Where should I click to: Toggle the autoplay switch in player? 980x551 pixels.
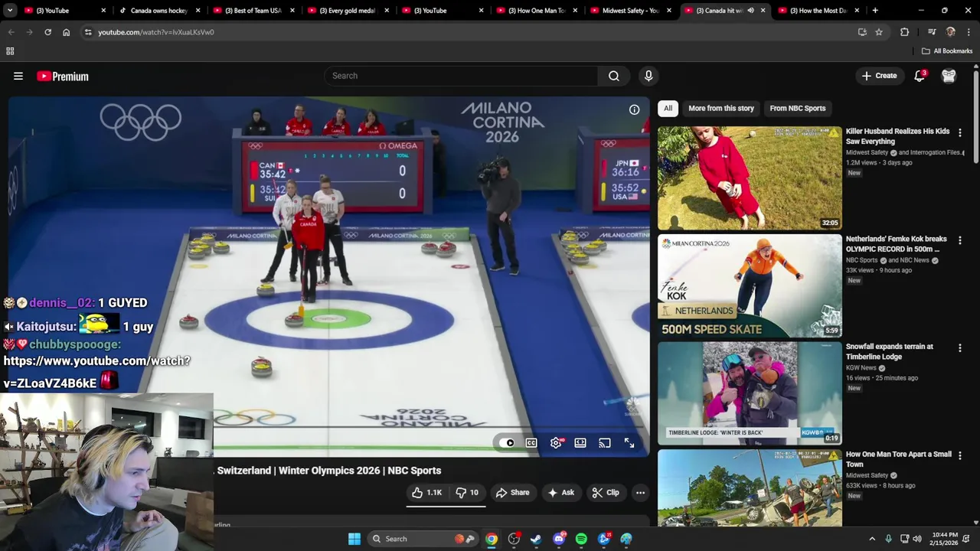(x=507, y=442)
